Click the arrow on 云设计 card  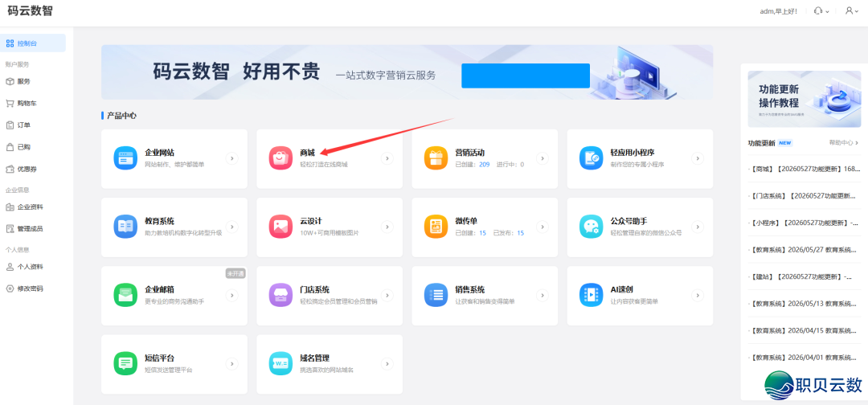(387, 227)
